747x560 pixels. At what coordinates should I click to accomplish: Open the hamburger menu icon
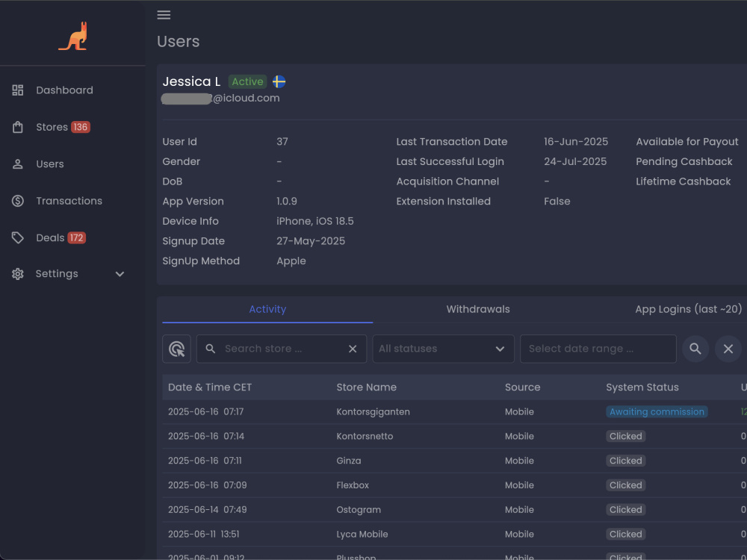[164, 15]
